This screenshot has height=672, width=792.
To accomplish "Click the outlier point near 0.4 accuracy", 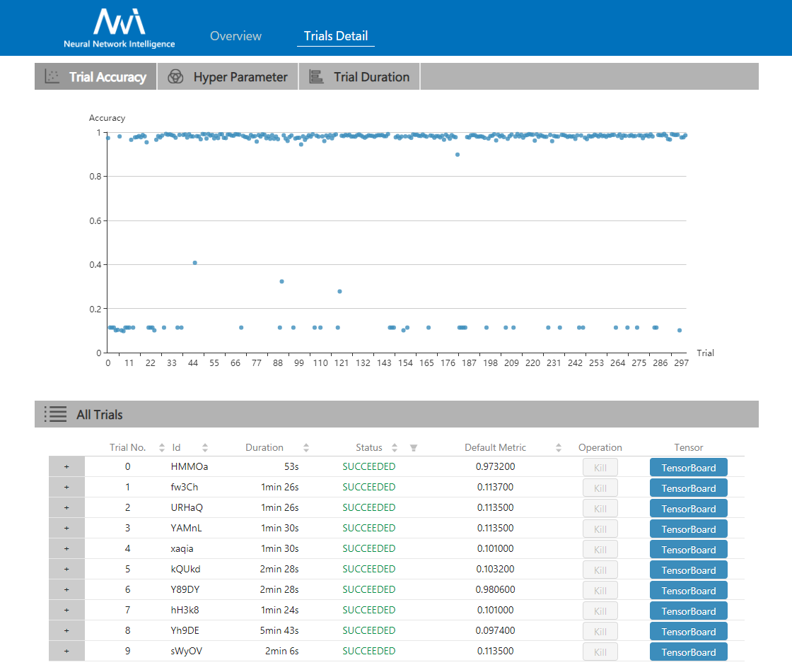I will coord(194,263).
